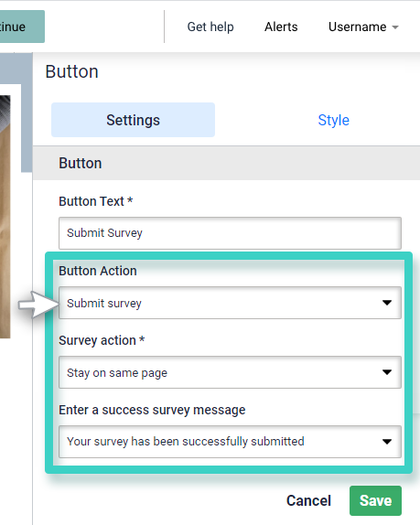
Task: Open the Get help link
Action: [210, 27]
